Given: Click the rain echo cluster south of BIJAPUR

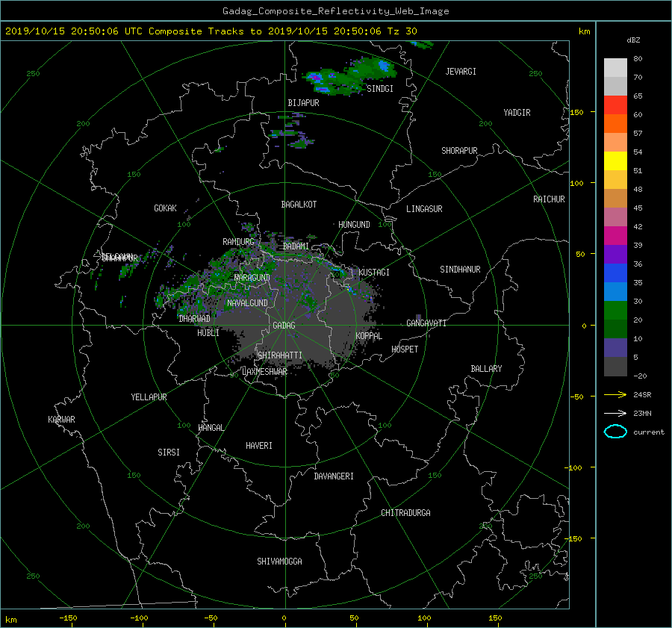Looking at the screenshot, I should (292, 131).
